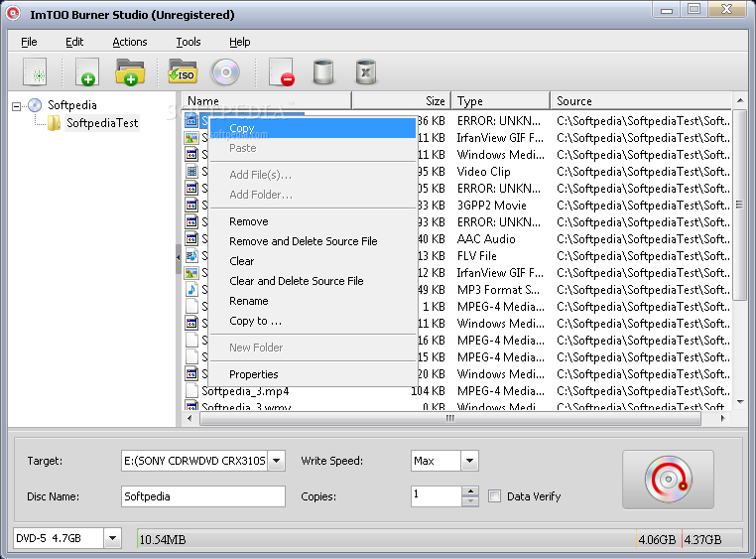Select Remove and Delete Source File
Screen dimensions: 756x559
[313, 241]
